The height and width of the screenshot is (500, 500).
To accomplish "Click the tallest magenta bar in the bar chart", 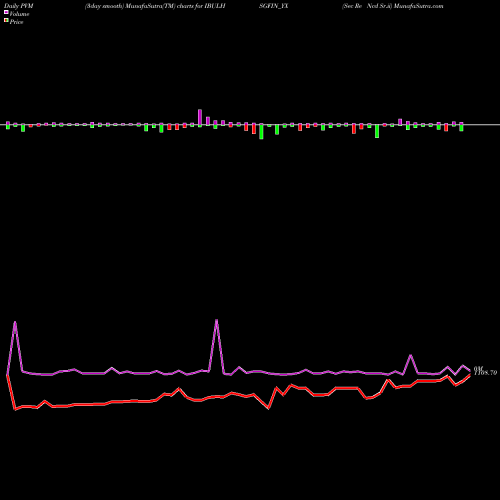I will 200,117.
